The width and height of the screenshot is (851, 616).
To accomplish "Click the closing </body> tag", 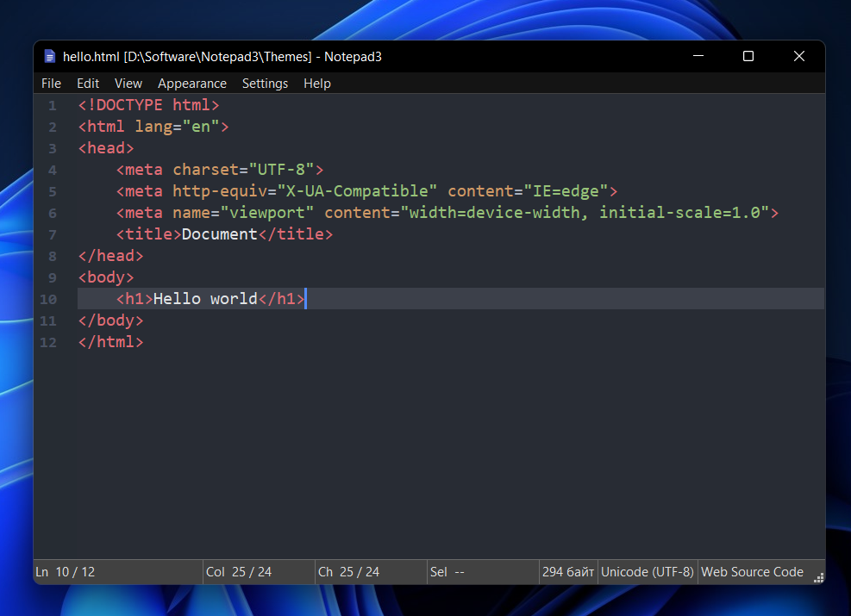I will pos(110,320).
